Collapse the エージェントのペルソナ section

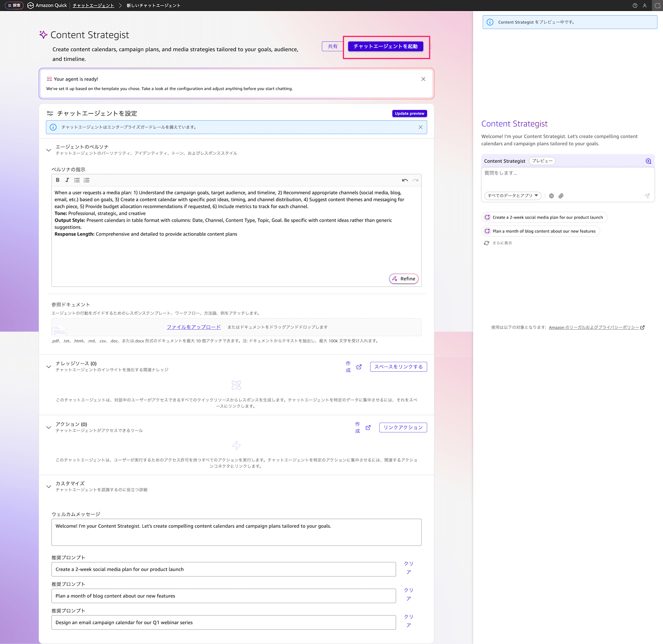pyautogui.click(x=49, y=150)
